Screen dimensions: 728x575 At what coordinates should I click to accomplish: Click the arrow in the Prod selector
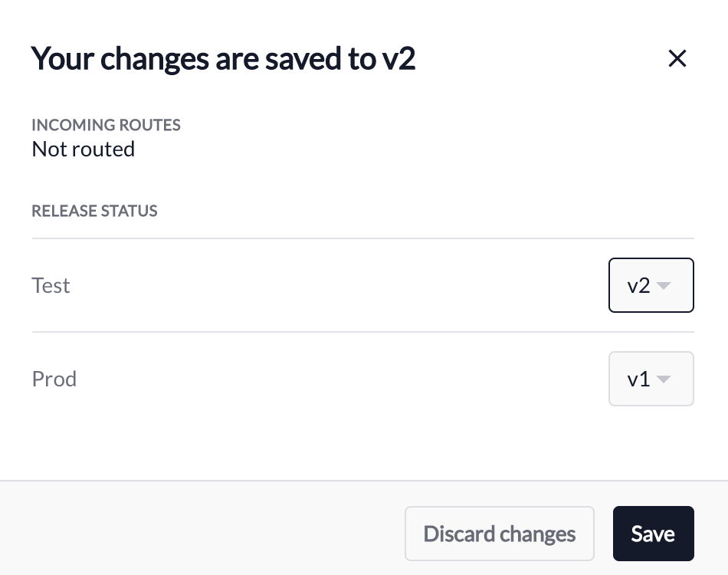pos(664,379)
